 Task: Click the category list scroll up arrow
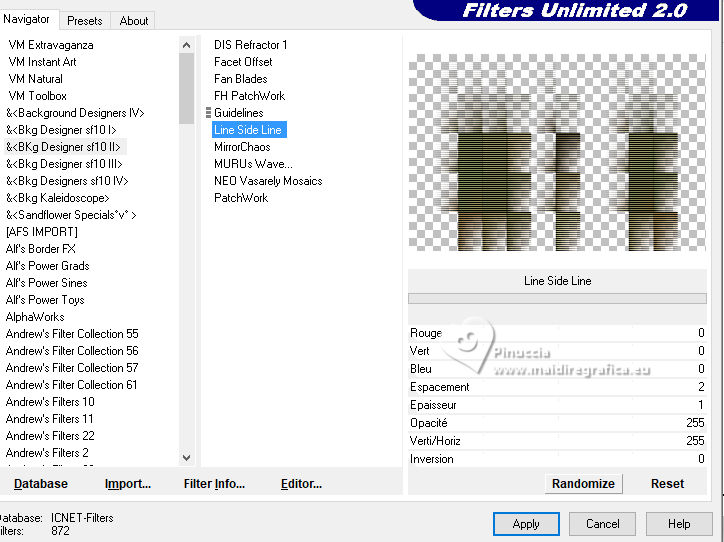point(187,45)
